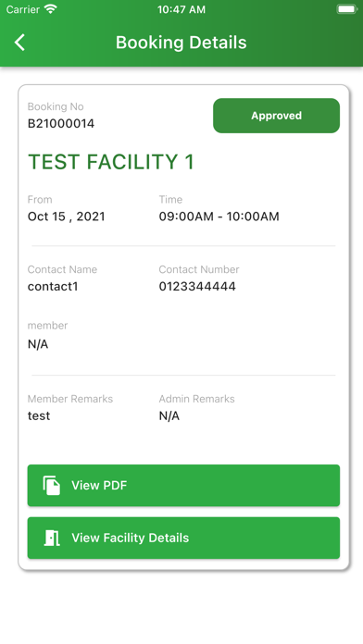Tap the Member Remarks test text
The image size is (363, 644).
[39, 416]
